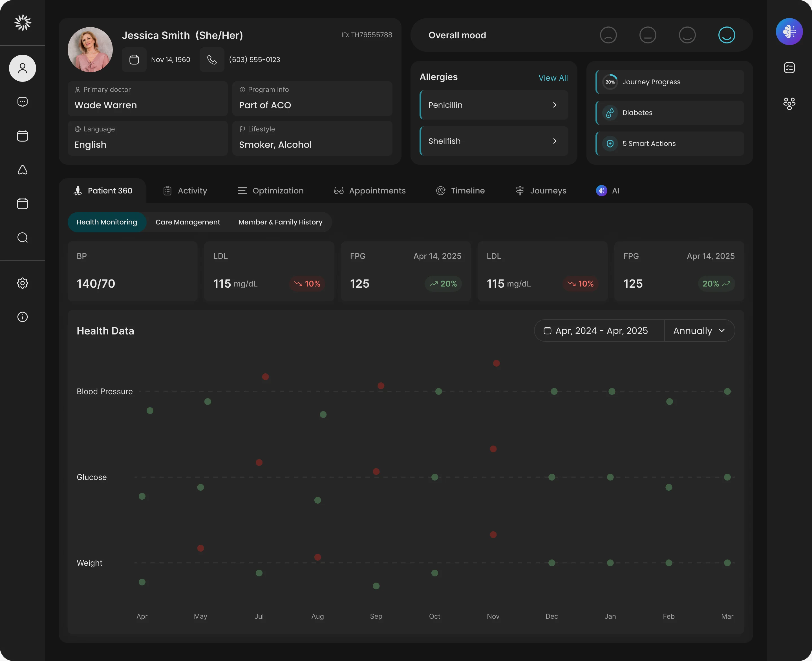Expand the Penicillin allergy chevron
This screenshot has width=812, height=661.
click(555, 105)
